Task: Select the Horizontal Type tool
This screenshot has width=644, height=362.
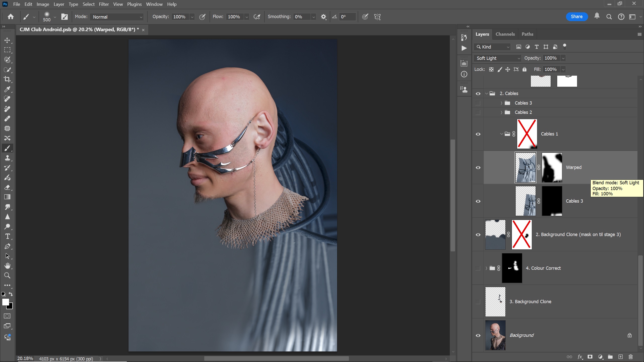Action: coord(7,236)
